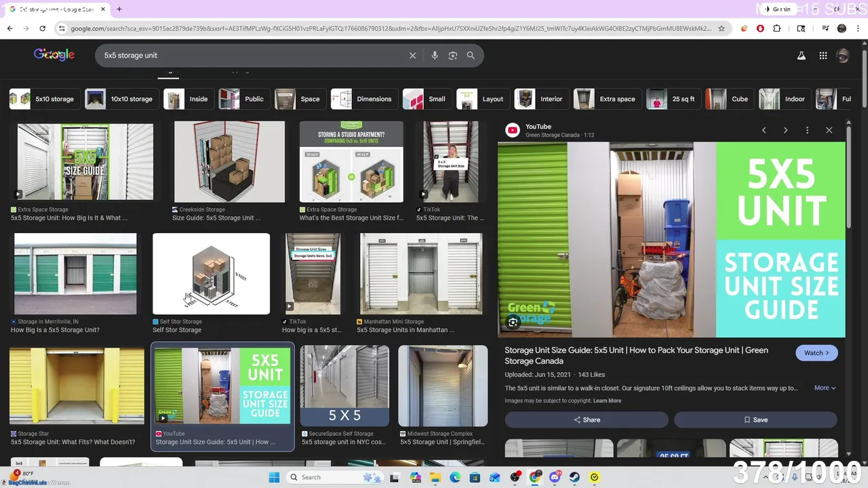Open Google Labs flask icon

pyautogui.click(x=802, y=56)
